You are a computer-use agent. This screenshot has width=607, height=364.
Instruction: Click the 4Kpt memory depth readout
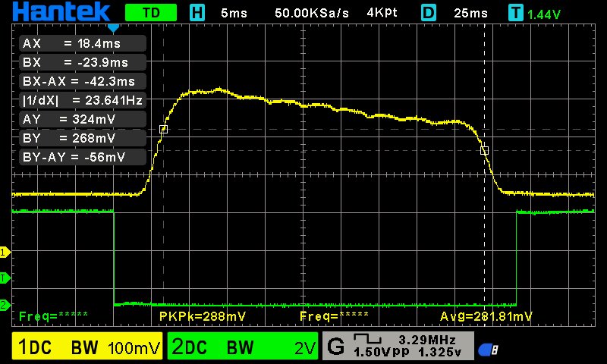(x=382, y=13)
